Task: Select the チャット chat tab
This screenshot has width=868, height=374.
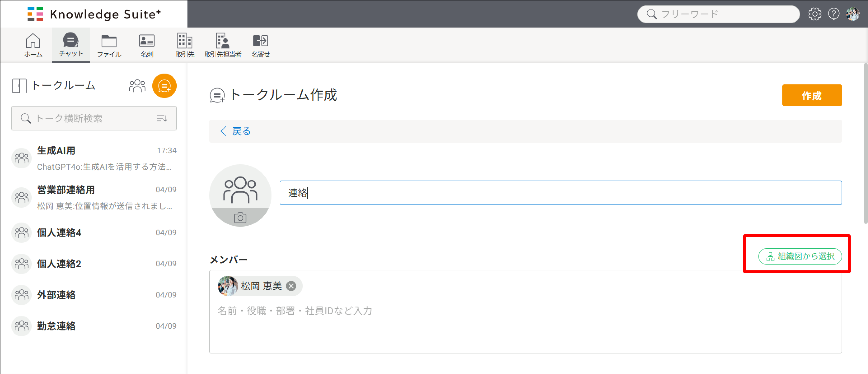Action: [71, 45]
